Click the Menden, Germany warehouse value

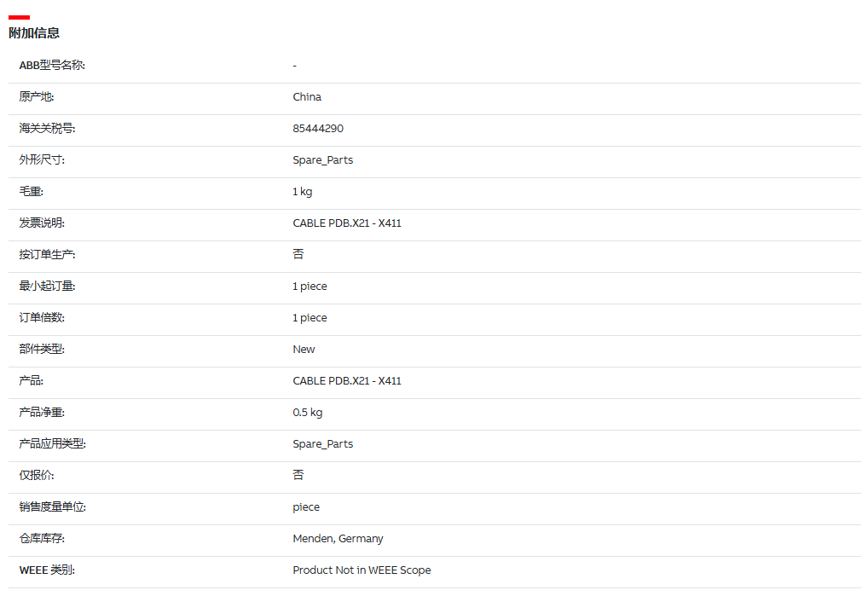coord(338,539)
